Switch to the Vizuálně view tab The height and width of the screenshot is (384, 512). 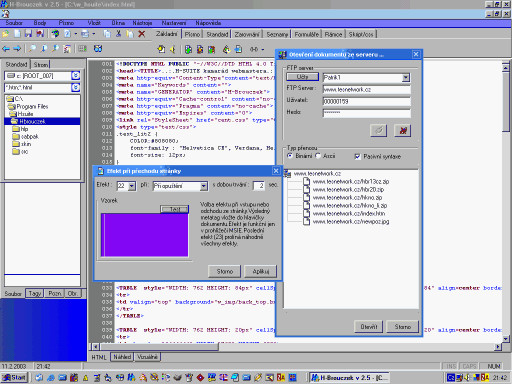pos(147,357)
